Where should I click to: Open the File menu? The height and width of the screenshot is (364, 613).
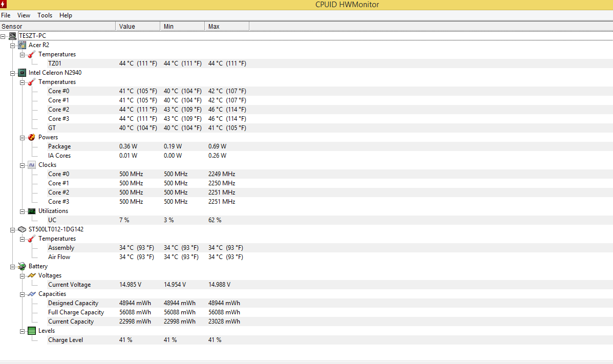[x=6, y=15]
